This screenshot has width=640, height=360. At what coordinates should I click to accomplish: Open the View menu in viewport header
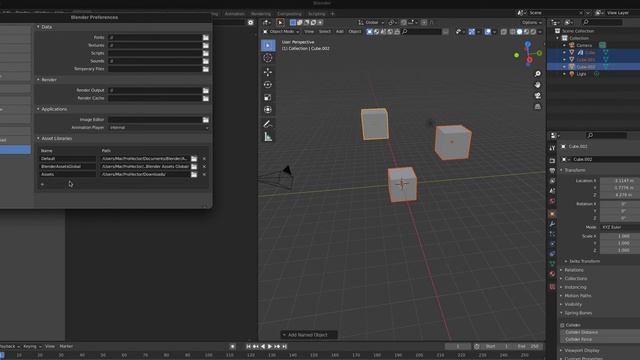click(309, 32)
